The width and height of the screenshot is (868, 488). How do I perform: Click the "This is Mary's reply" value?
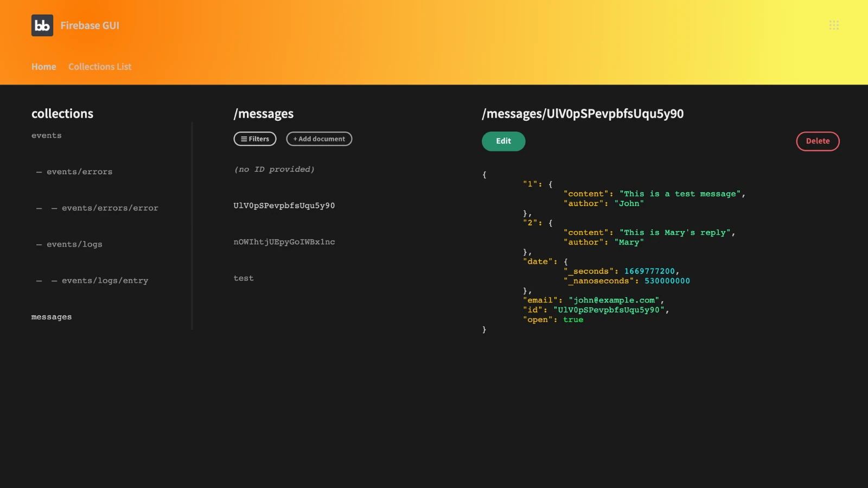(x=675, y=233)
